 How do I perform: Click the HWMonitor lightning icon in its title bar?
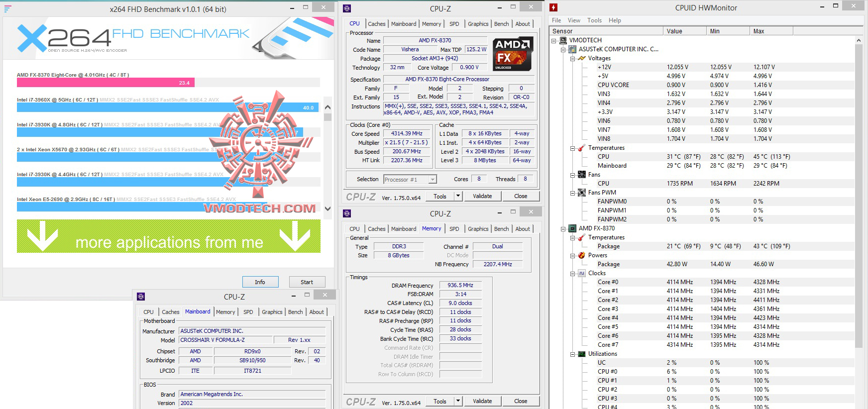pos(553,7)
